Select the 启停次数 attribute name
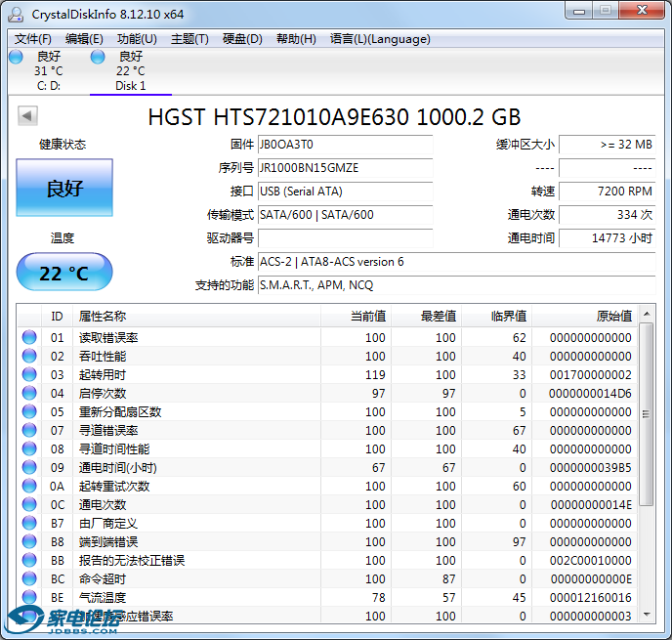This screenshot has height=640, width=672. point(103,394)
